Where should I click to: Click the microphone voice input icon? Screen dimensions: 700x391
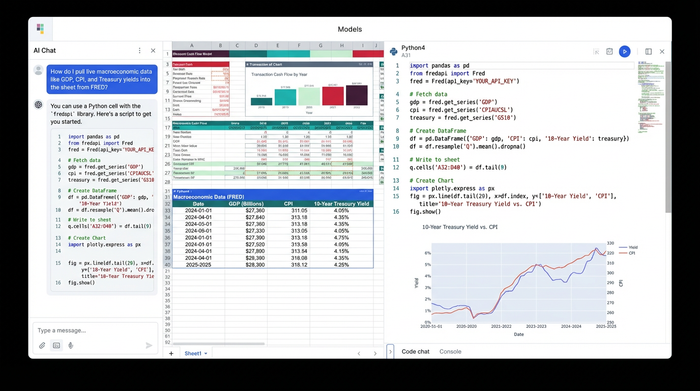pos(71,345)
